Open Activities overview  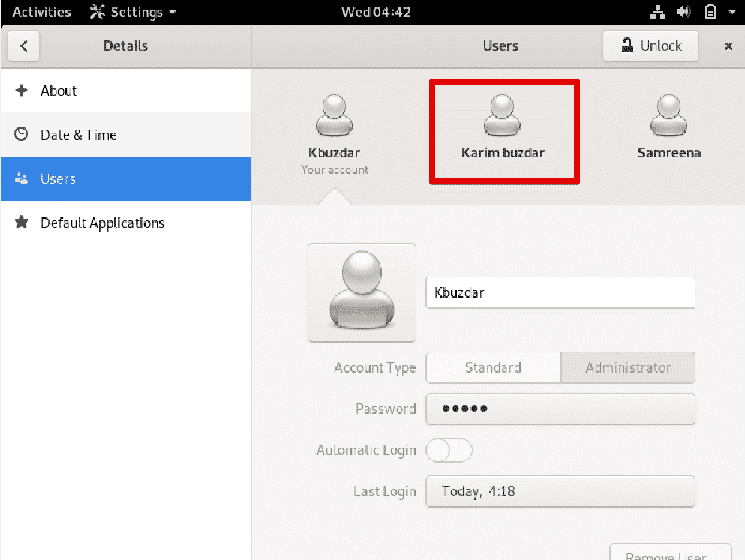click(41, 12)
